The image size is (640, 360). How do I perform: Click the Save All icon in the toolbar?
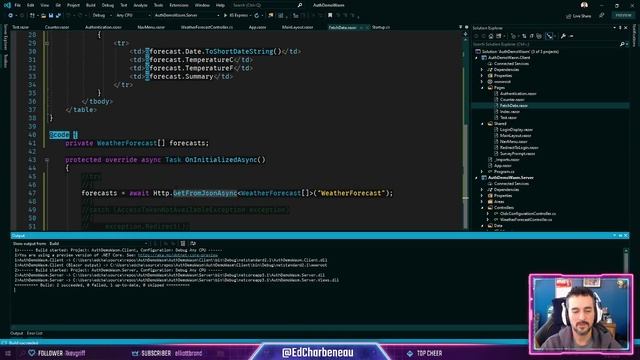click(x=58, y=16)
